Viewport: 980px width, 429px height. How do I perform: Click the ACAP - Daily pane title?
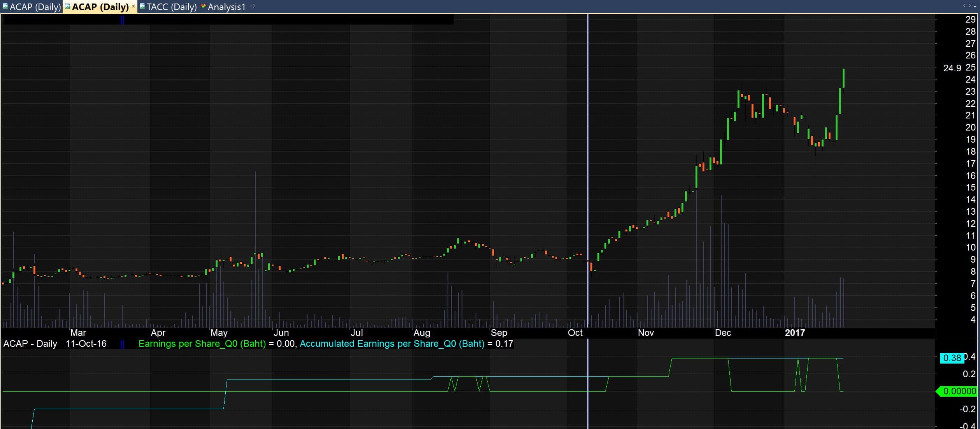[x=30, y=344]
